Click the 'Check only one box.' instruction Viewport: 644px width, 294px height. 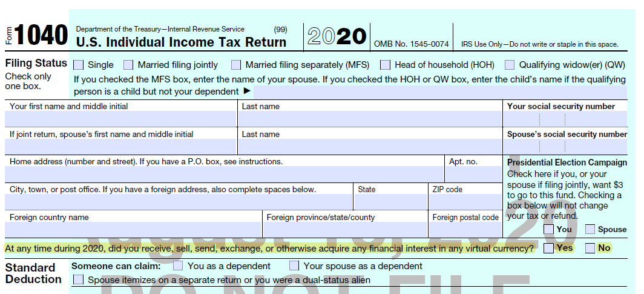(28, 81)
